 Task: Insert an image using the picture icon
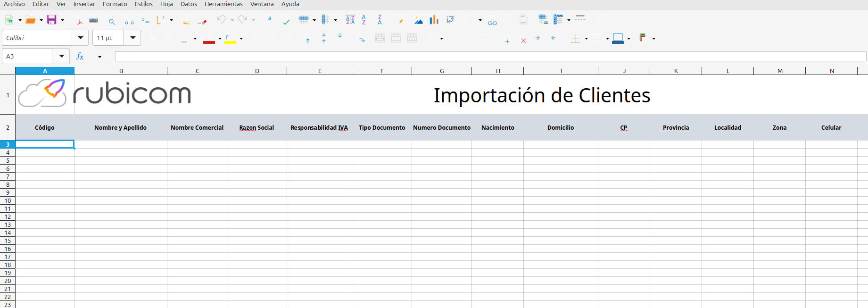point(419,20)
